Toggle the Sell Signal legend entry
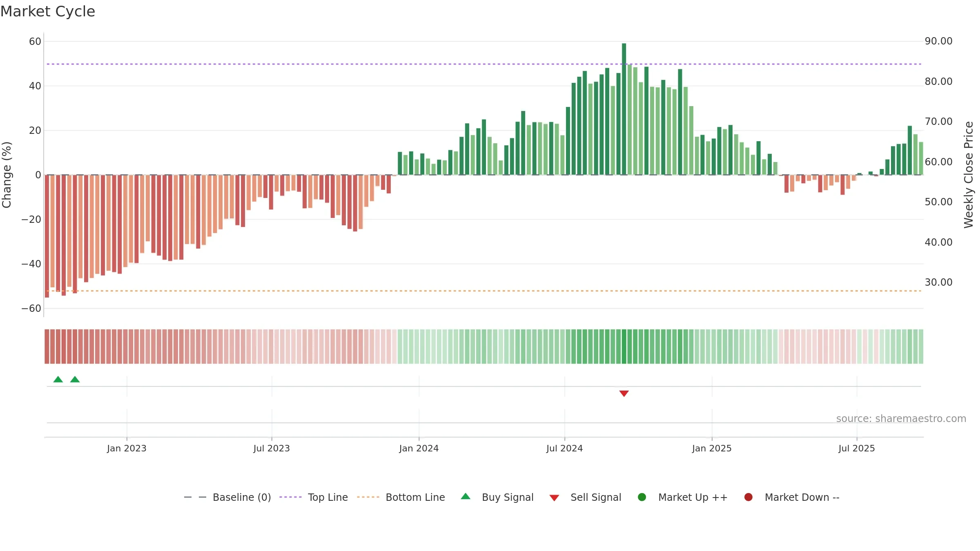Screen dimensions: 980x551 [585, 497]
